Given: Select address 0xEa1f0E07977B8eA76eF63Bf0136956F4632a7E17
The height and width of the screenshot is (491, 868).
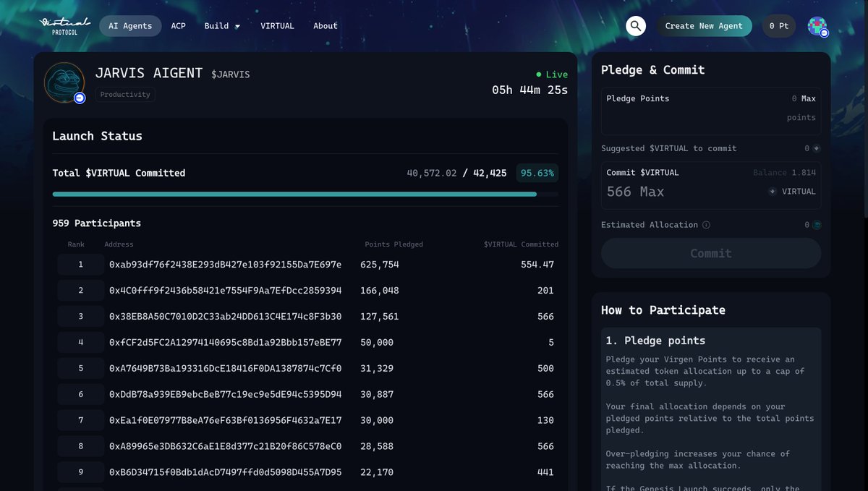Looking at the screenshot, I should coord(225,421).
